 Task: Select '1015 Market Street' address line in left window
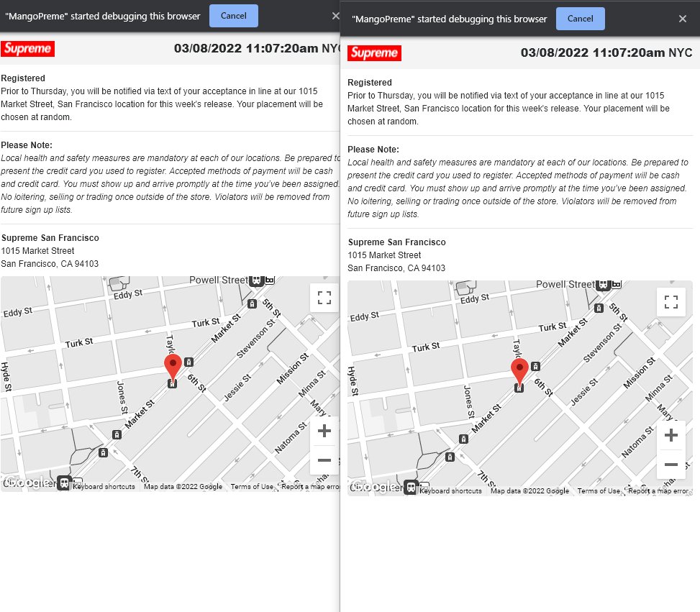point(37,251)
